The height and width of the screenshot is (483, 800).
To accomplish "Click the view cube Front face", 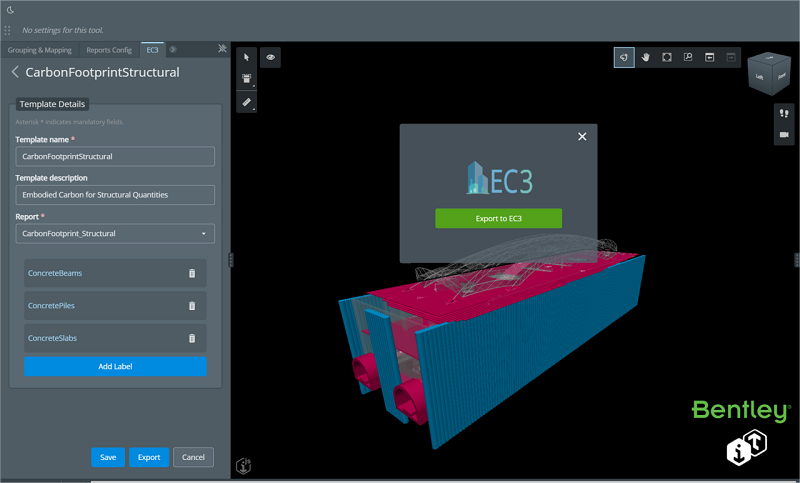I will pyautogui.click(x=781, y=76).
